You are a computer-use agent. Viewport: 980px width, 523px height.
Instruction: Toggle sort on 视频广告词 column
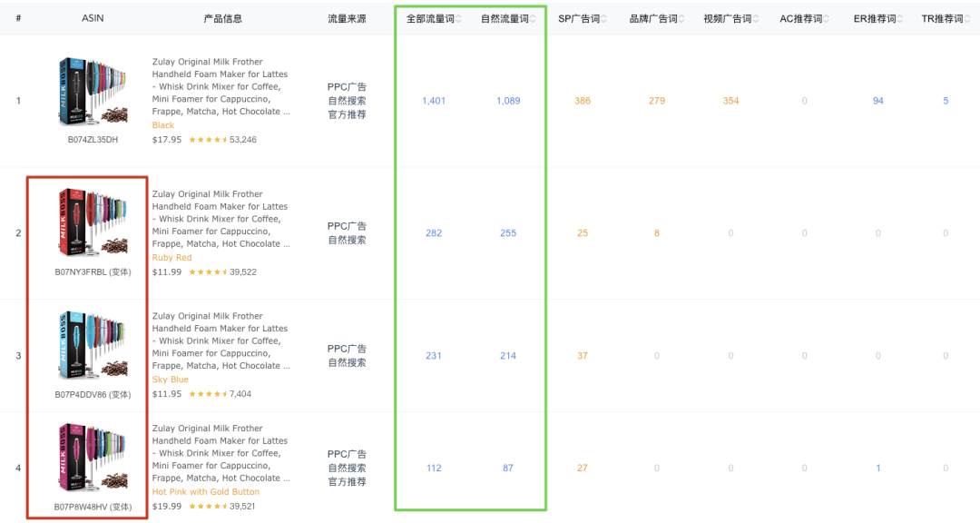click(x=755, y=19)
